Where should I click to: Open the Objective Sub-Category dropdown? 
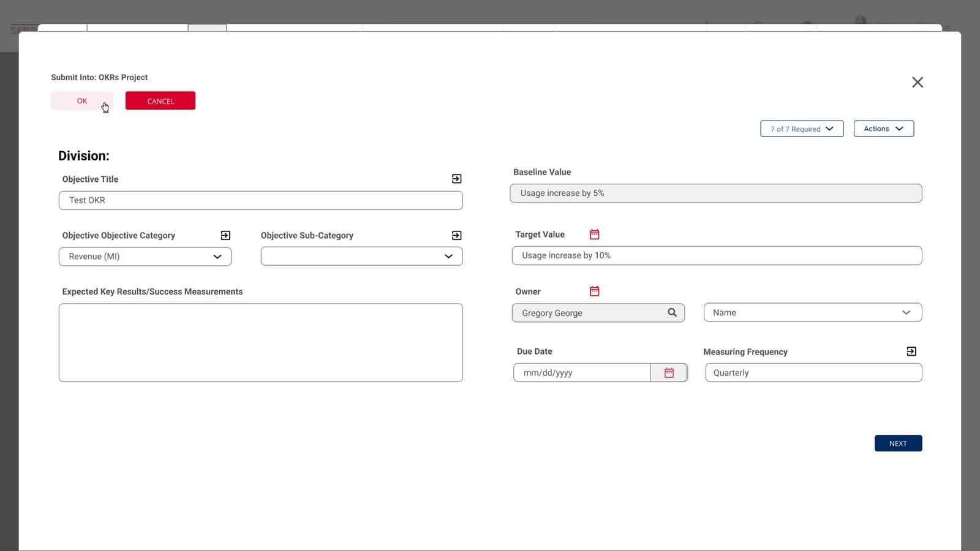361,256
